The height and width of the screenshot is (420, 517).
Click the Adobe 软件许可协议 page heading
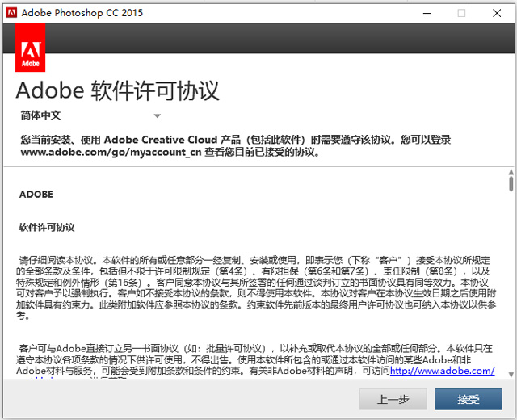coord(117,90)
